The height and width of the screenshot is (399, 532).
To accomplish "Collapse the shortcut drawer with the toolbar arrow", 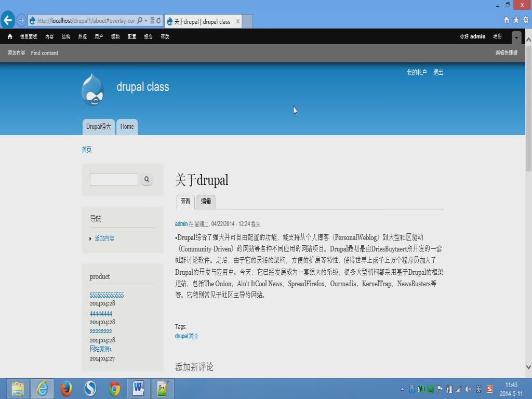I will click(516, 37).
